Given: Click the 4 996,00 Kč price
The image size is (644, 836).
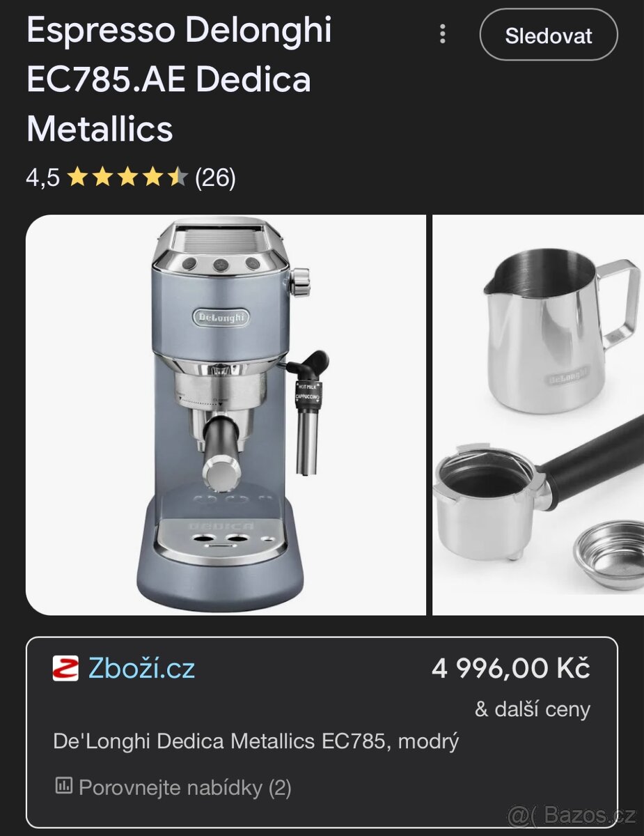Looking at the screenshot, I should pos(511,669).
